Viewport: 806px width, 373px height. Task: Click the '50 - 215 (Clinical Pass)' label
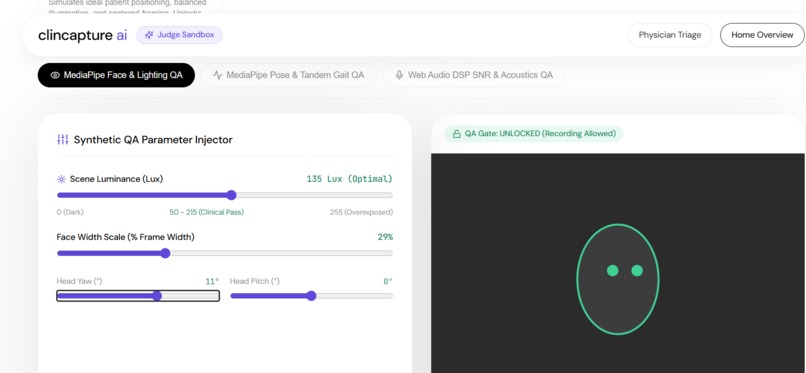(x=207, y=212)
